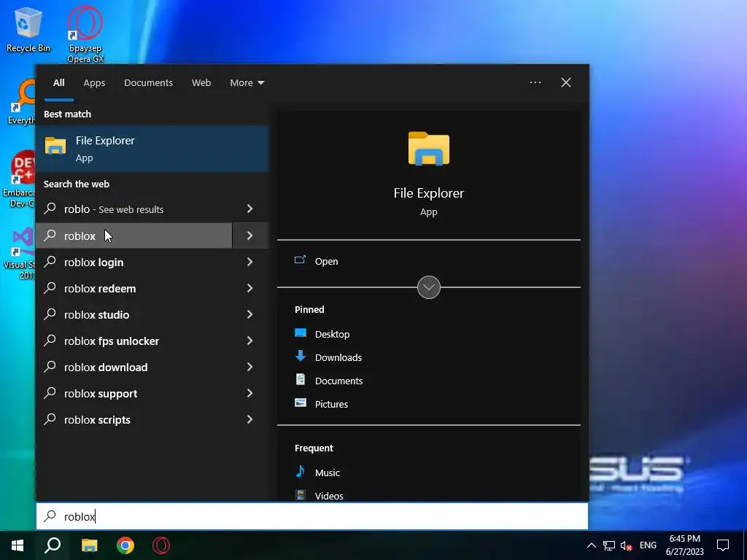Image resolution: width=747 pixels, height=560 pixels.
Task: Expand chevron next to 'roblo' suggestion
Action: click(250, 209)
